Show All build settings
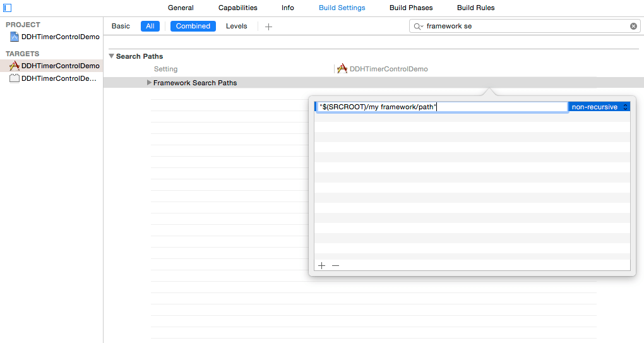Screen dimensions: 644x343 click(x=150, y=27)
